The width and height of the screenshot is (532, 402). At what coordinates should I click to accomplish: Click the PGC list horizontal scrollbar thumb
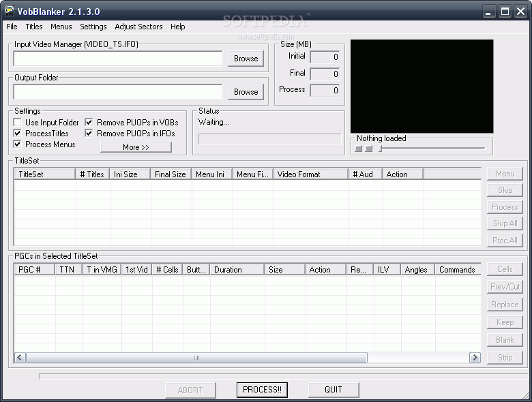197,358
